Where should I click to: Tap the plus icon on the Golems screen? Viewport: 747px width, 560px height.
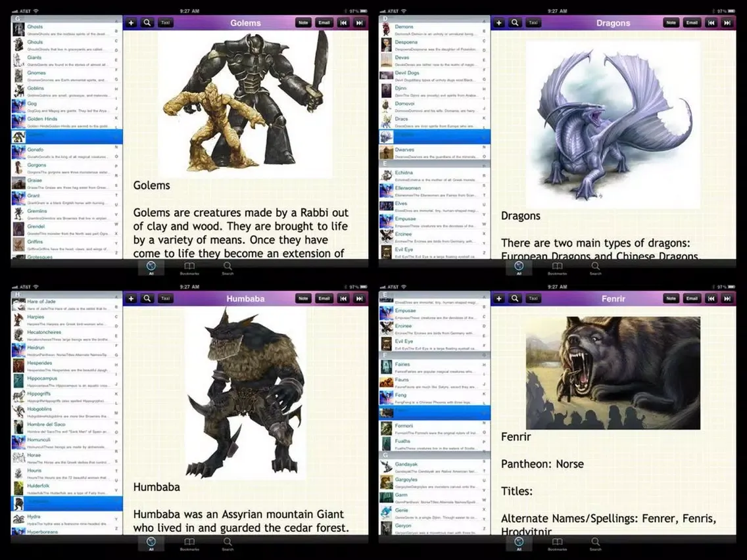(131, 22)
